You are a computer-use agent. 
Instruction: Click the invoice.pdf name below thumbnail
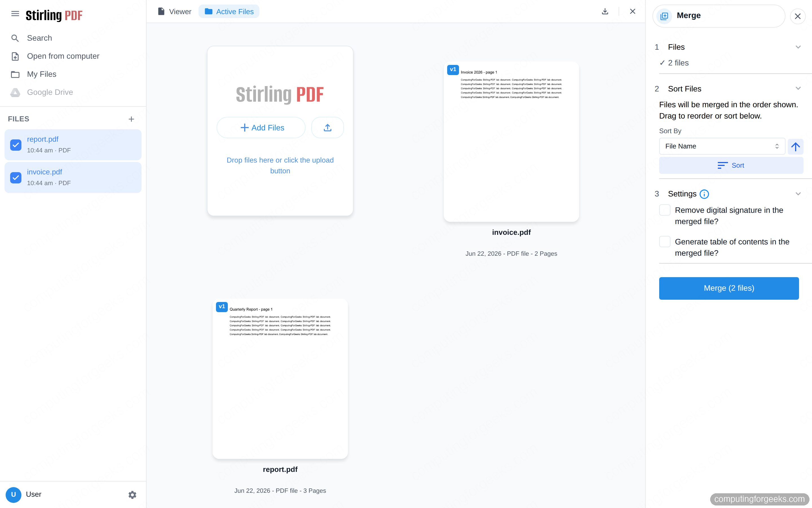[511, 232]
